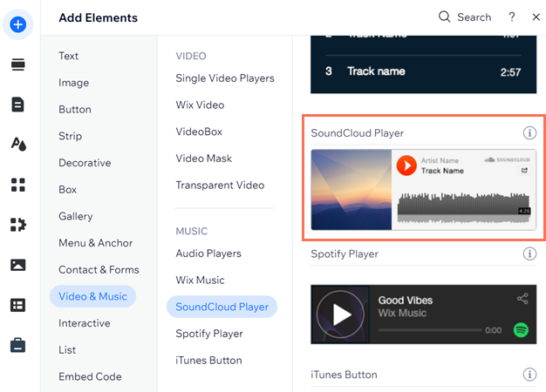The height and width of the screenshot is (392, 546).
Task: Click the SoundCloud Player info icon
Action: [x=529, y=133]
